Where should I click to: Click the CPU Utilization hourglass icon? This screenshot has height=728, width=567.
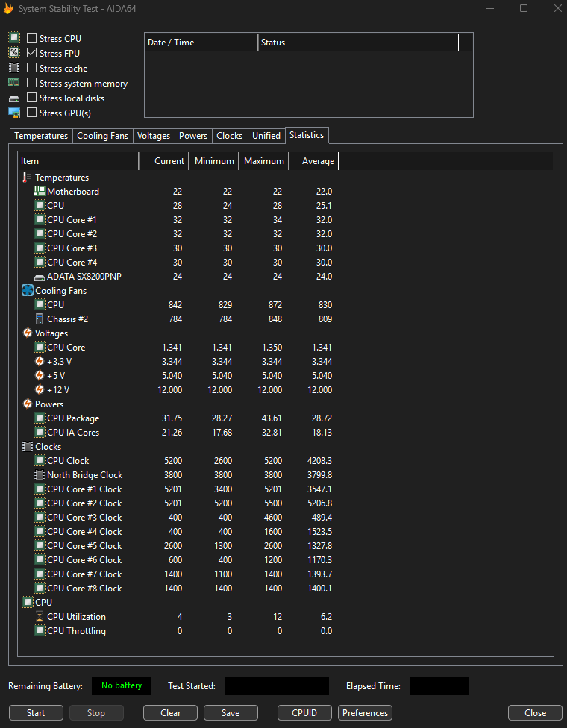click(40, 617)
